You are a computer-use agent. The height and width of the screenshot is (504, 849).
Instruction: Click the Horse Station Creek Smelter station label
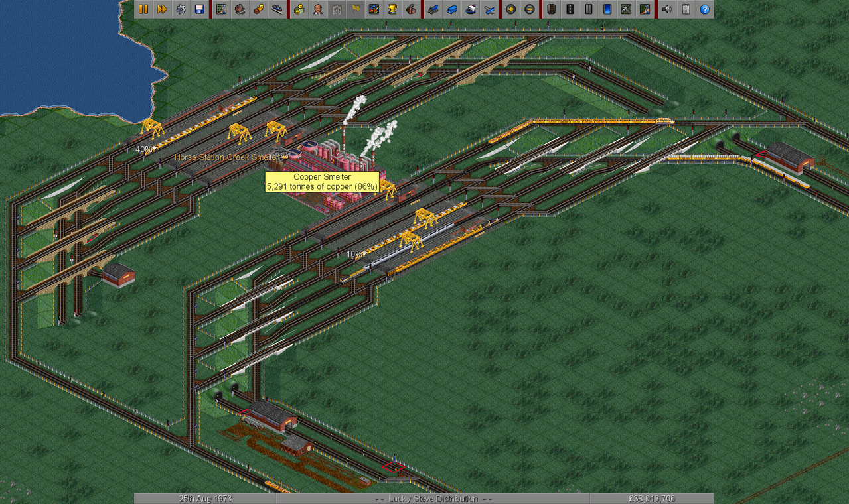coord(231,157)
